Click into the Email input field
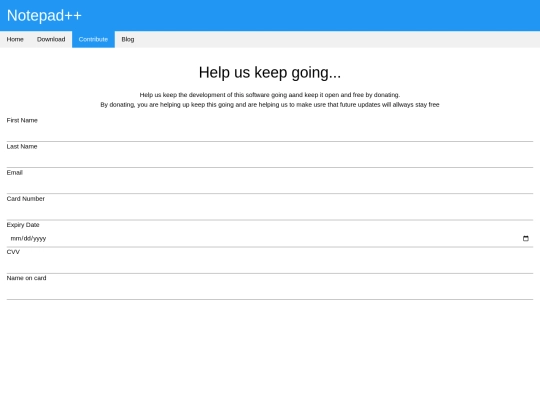 [x=270, y=186]
